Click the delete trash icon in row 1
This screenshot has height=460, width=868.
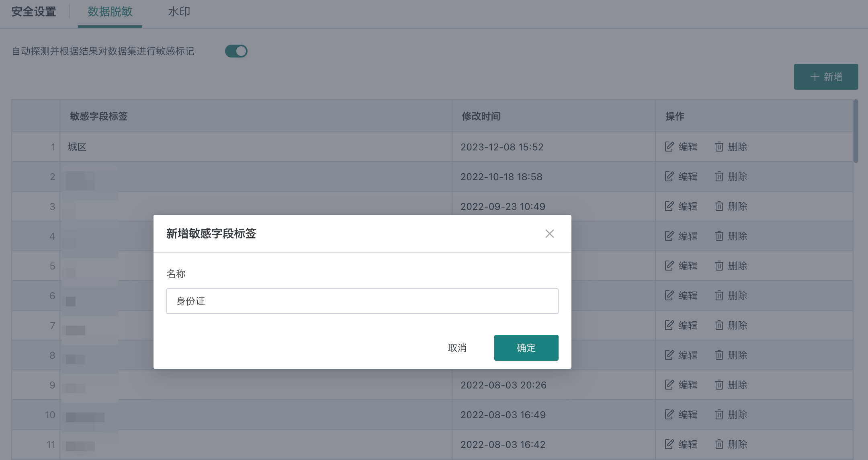(719, 147)
